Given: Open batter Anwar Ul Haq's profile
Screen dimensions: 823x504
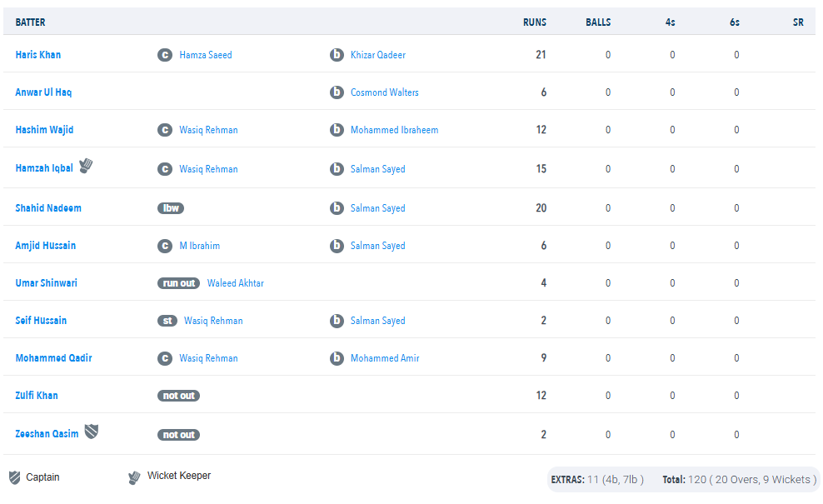Looking at the screenshot, I should [43, 92].
